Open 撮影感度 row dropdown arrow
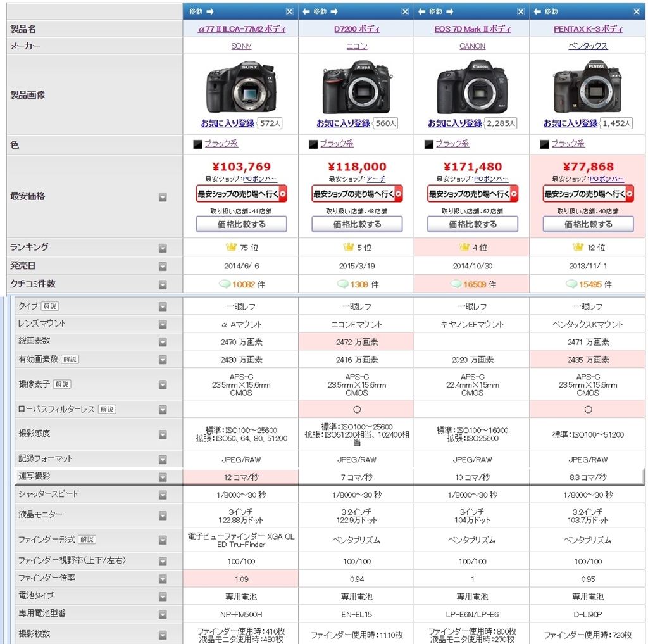The image size is (648, 644). (x=163, y=434)
